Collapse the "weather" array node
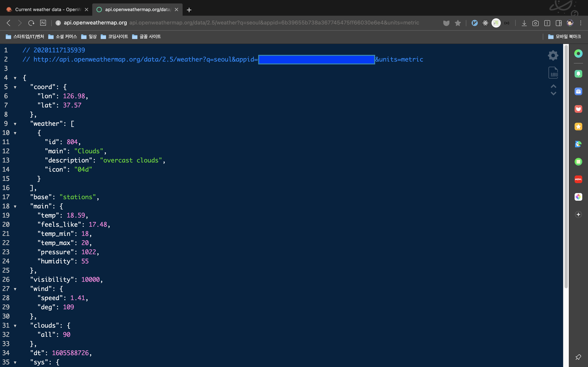Viewport: 588px width, 367px height. tap(15, 124)
